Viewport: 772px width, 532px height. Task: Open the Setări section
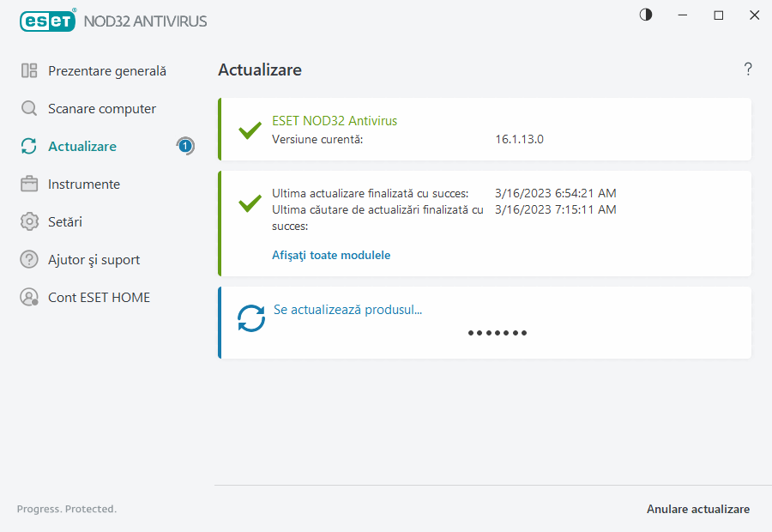point(69,221)
